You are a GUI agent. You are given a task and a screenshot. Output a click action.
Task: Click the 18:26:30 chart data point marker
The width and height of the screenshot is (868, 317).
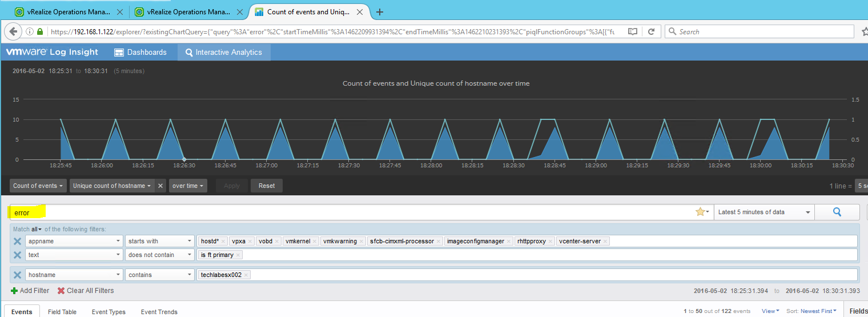click(x=184, y=159)
